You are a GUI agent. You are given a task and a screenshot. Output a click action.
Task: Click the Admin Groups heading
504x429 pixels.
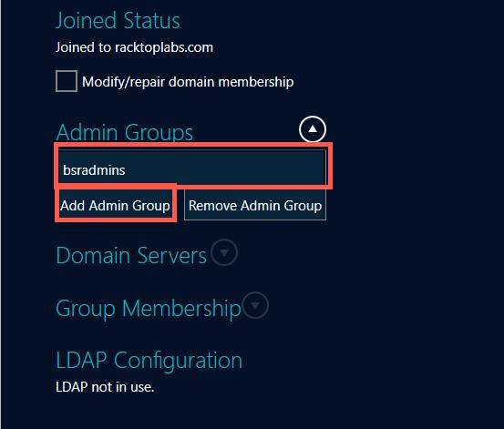124,132
